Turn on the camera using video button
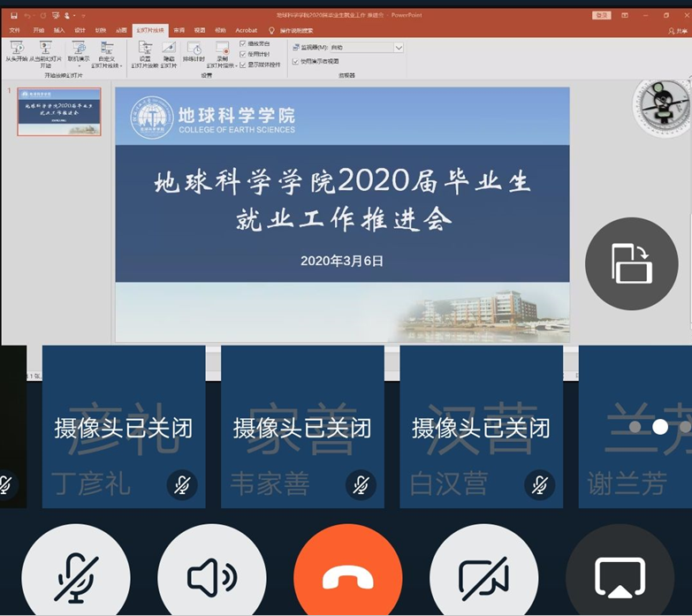 [x=483, y=577]
